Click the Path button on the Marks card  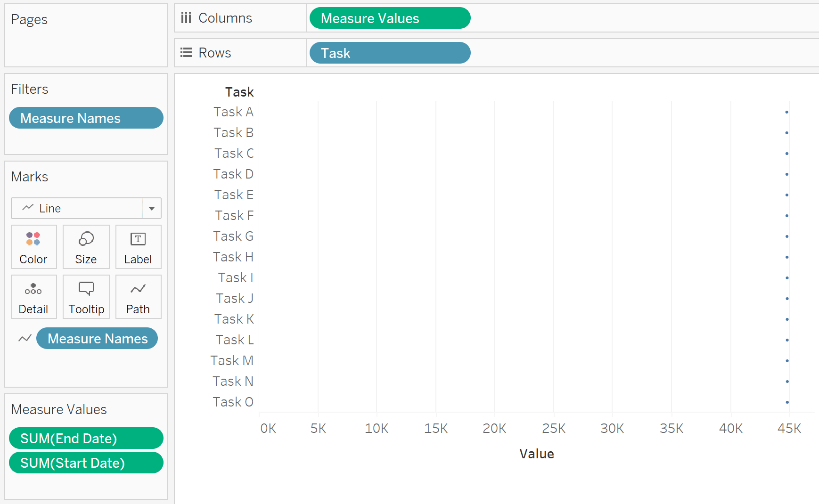tap(138, 297)
